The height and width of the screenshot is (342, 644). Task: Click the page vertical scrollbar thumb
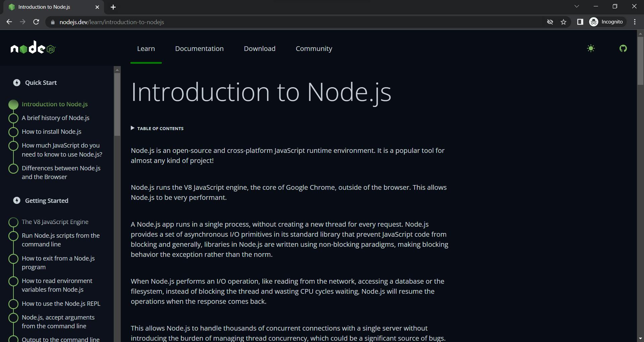click(640, 60)
